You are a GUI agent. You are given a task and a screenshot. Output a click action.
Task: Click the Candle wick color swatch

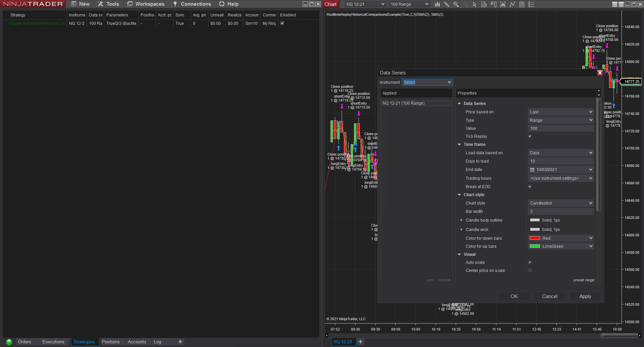point(535,230)
